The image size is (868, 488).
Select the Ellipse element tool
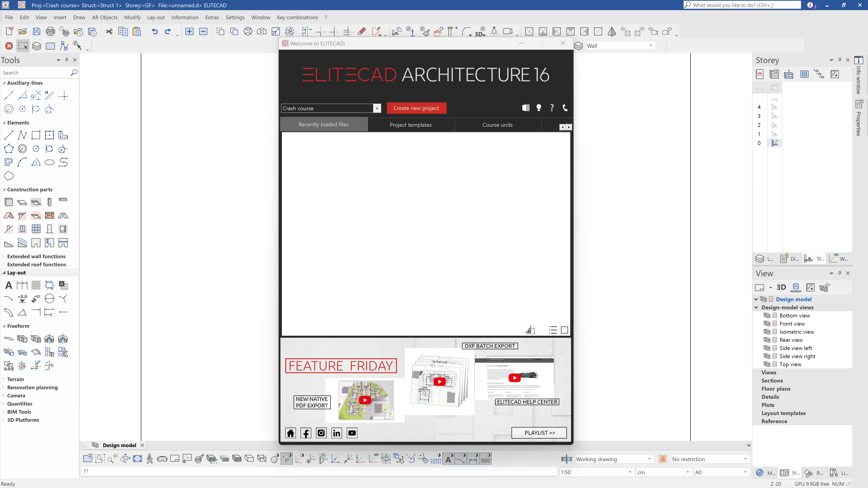click(x=50, y=162)
